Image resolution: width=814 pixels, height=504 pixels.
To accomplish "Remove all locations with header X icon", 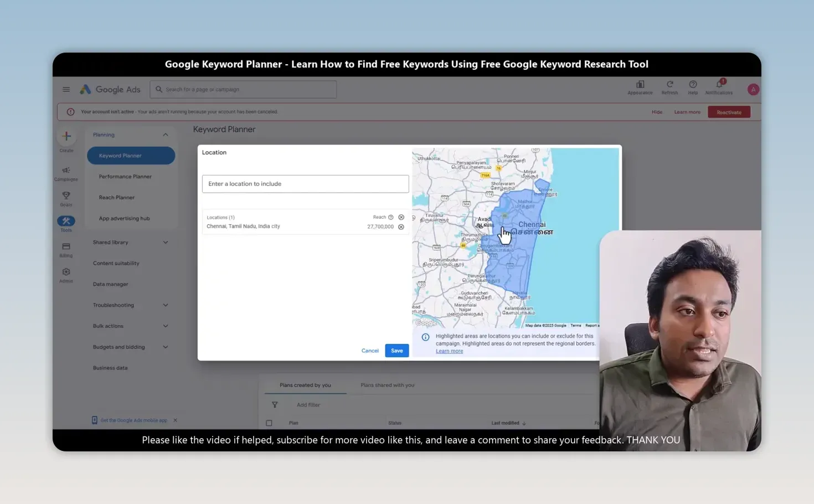I will (x=401, y=217).
